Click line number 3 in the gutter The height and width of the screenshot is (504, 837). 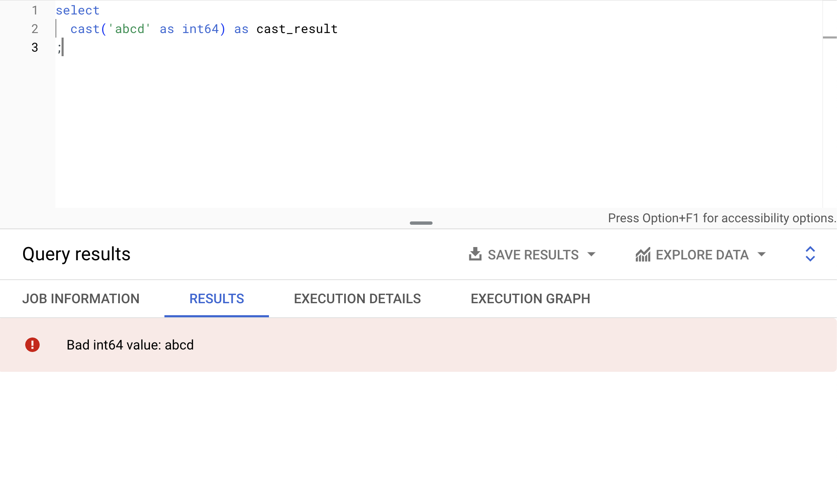coord(35,48)
